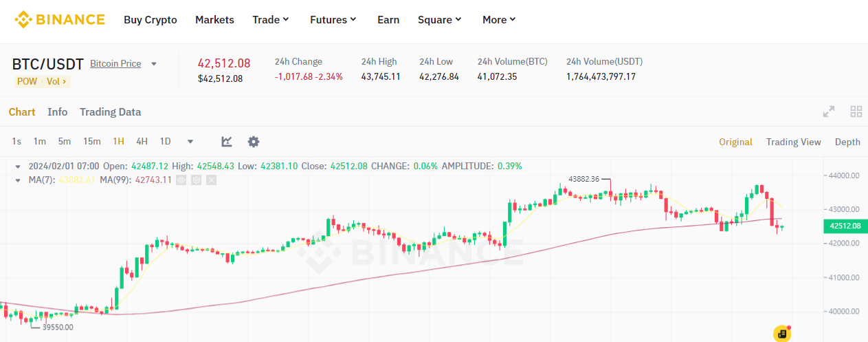Collapse the MA indicator legend row

tap(19, 180)
